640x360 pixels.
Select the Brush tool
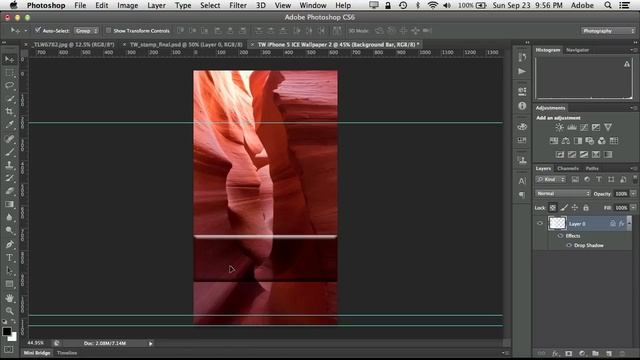click(x=9, y=152)
